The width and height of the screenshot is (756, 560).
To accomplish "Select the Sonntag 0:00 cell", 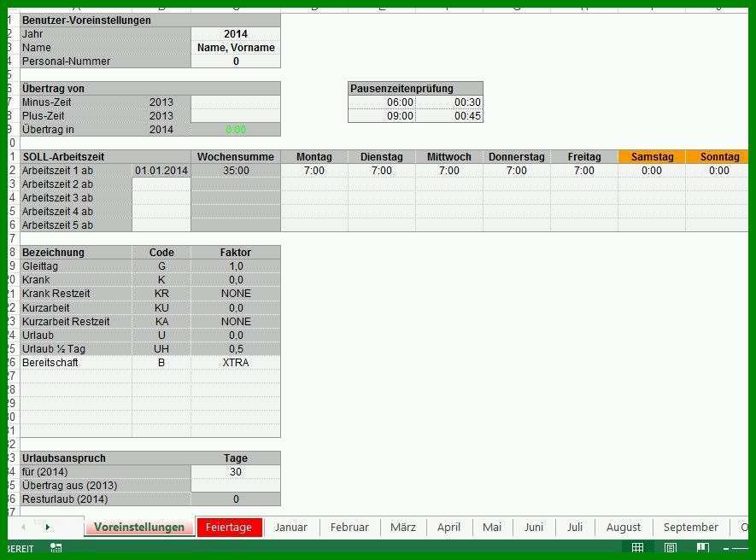I will [x=718, y=171].
